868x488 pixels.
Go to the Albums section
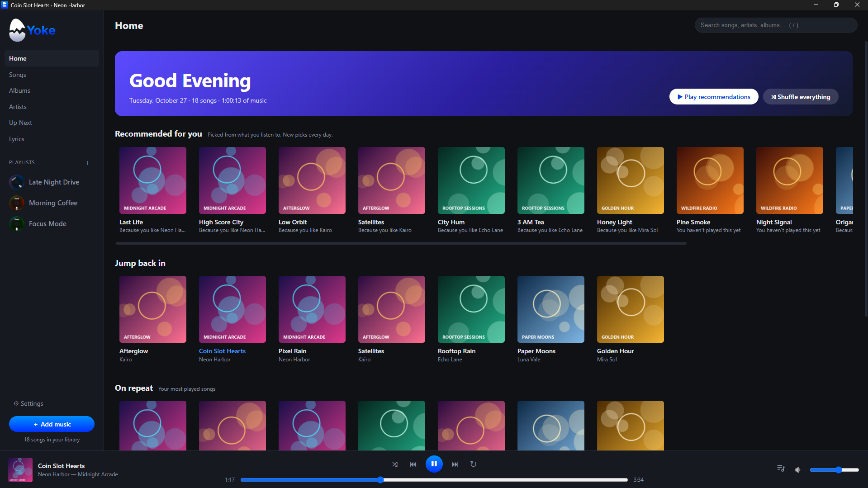[x=52, y=90]
